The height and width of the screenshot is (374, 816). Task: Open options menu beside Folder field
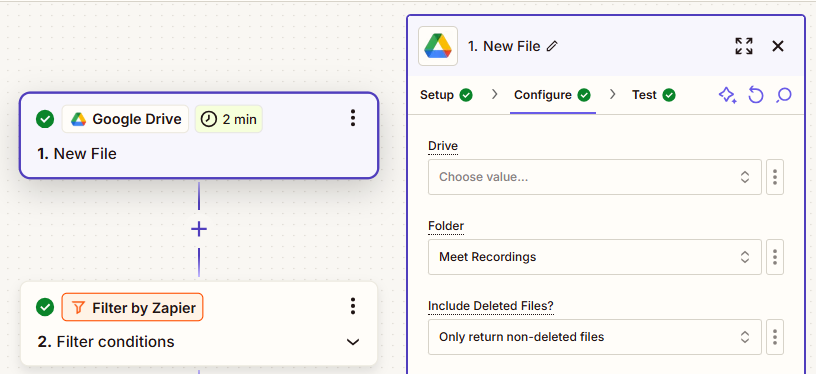pos(775,257)
